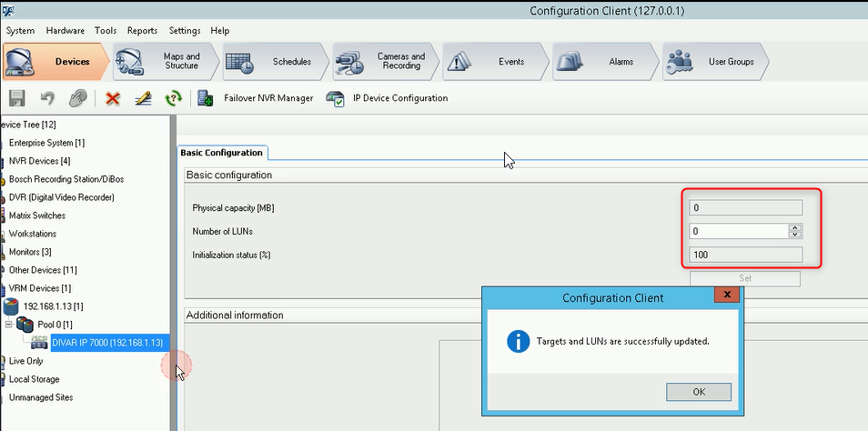Viewport: 868px width, 431px height.
Task: Open the User Groups section
Action: pyautogui.click(x=719, y=62)
